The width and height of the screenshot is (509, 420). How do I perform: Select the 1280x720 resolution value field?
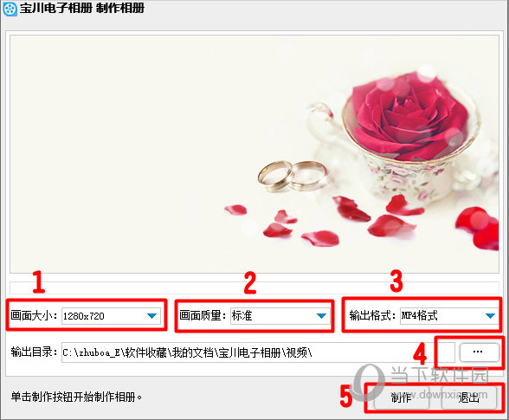pos(111,316)
